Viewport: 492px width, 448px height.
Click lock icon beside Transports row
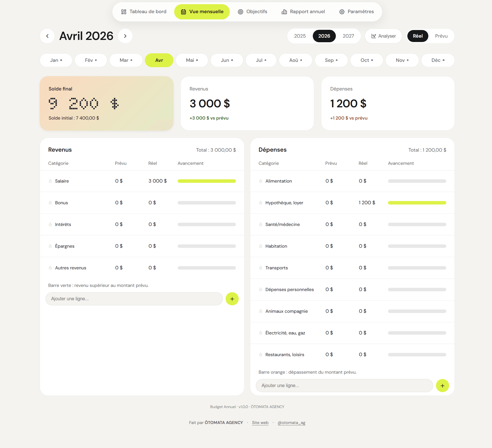click(x=261, y=268)
